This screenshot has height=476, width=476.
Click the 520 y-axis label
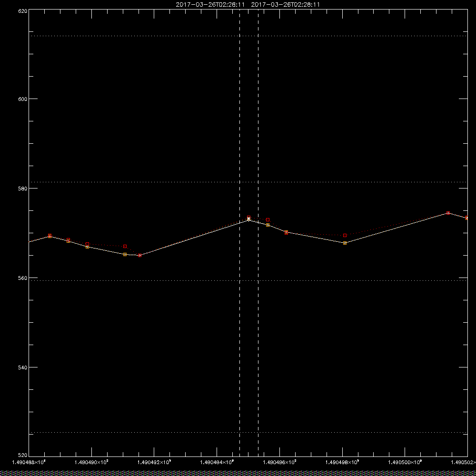(x=23, y=456)
